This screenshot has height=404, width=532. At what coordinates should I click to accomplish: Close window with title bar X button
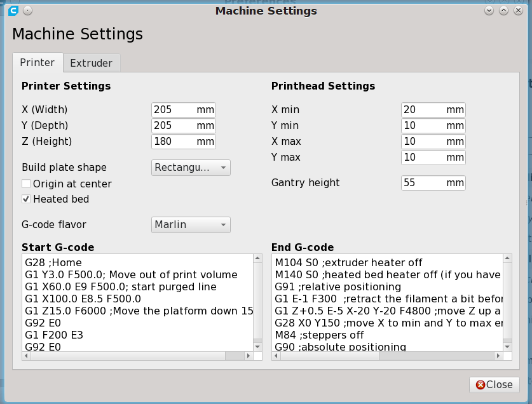pyautogui.click(x=518, y=11)
